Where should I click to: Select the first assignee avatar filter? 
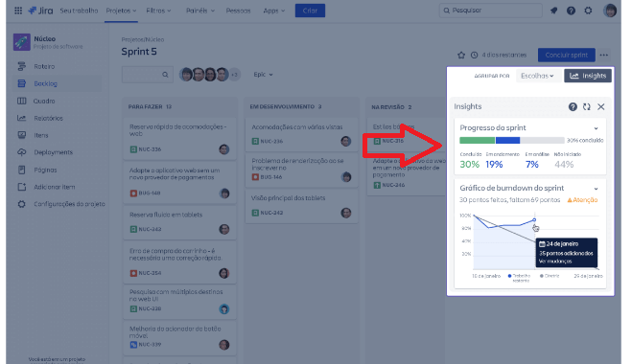tap(186, 75)
